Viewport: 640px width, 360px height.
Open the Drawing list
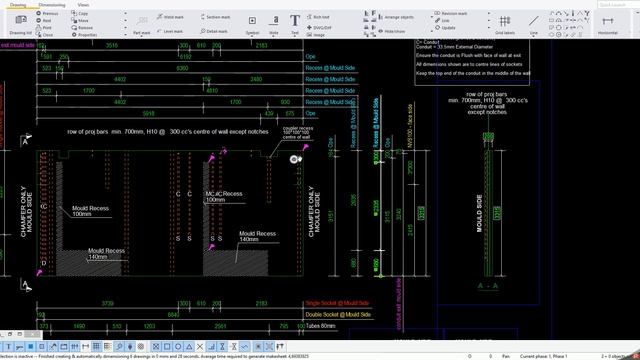pyautogui.click(x=20, y=24)
